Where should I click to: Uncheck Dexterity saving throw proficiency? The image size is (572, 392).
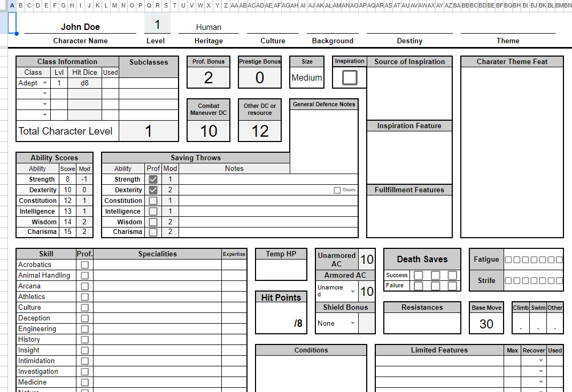[x=153, y=190]
